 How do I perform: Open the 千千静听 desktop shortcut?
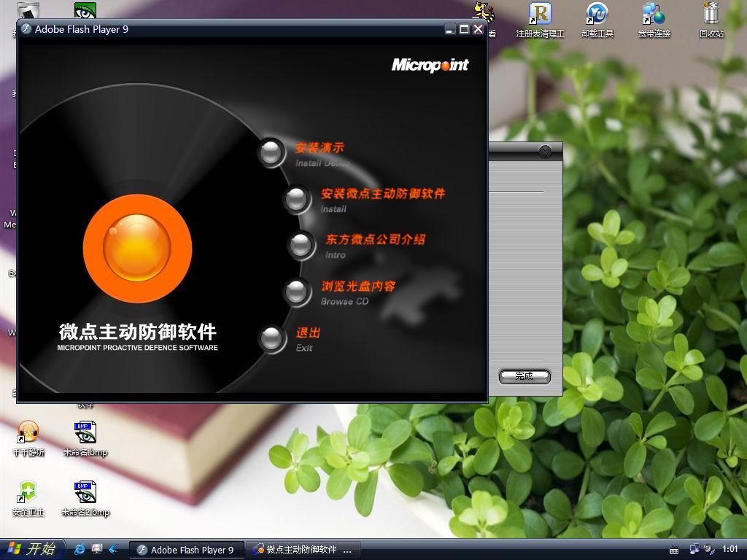[x=28, y=438]
